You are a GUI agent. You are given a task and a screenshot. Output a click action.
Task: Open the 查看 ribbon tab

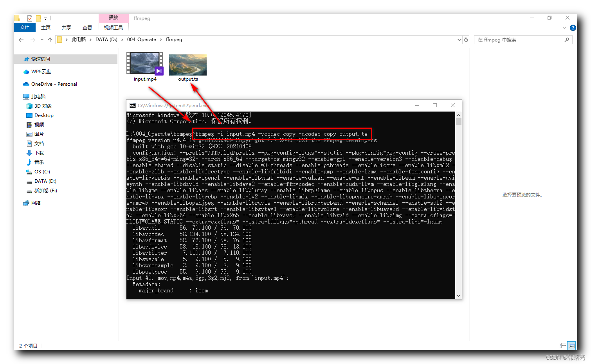click(x=87, y=27)
